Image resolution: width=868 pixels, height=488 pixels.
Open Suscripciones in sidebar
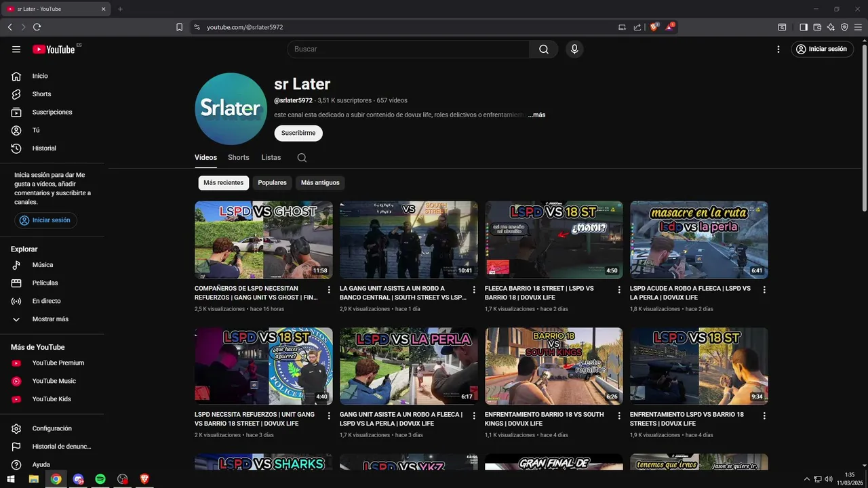coord(53,112)
